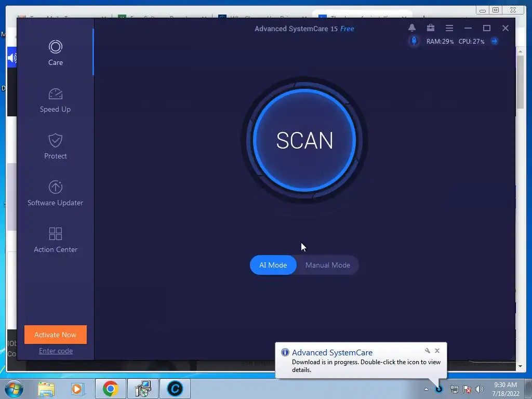This screenshot has width=532, height=399.
Task: Click the Activate Now button
Action: pos(55,335)
